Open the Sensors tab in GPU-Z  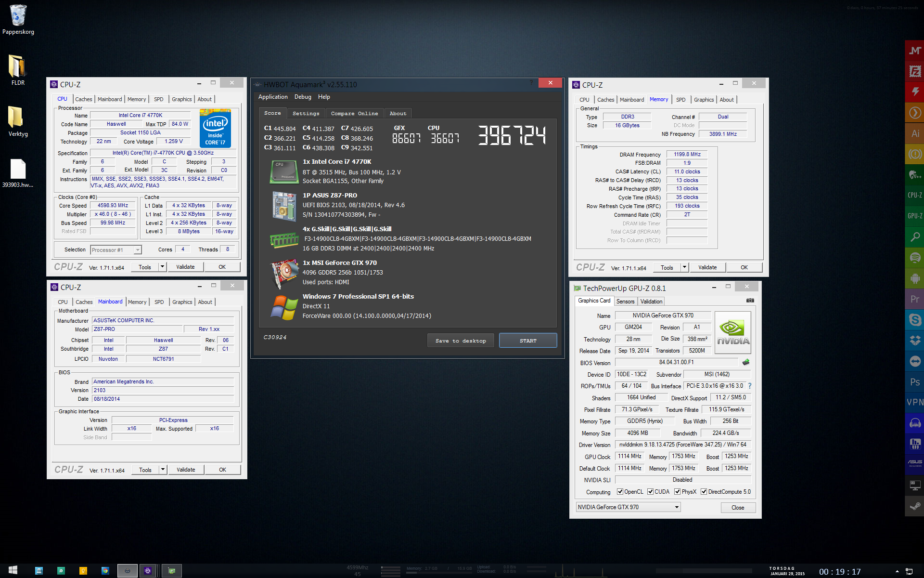point(626,302)
